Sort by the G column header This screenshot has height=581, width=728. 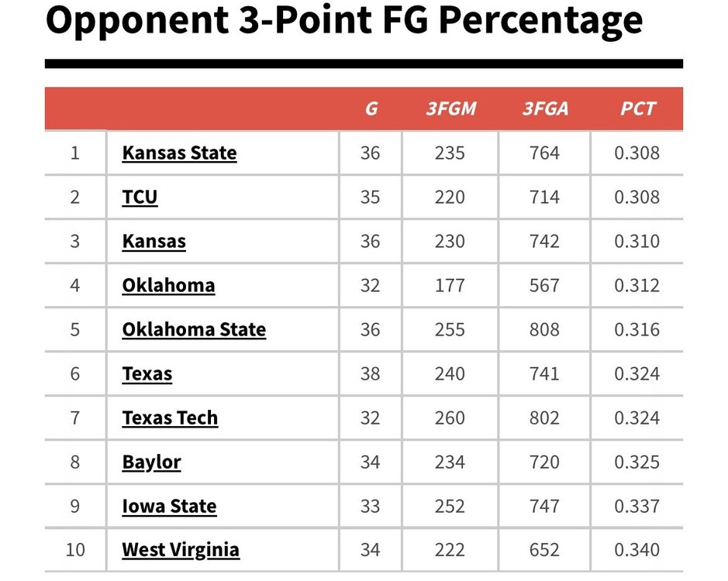coord(371,109)
